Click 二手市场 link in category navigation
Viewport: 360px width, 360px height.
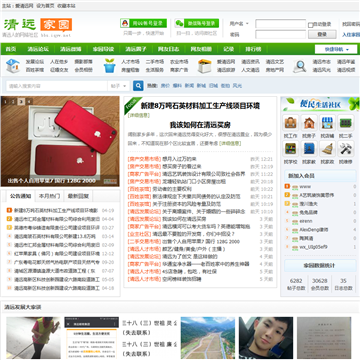coord(155,62)
